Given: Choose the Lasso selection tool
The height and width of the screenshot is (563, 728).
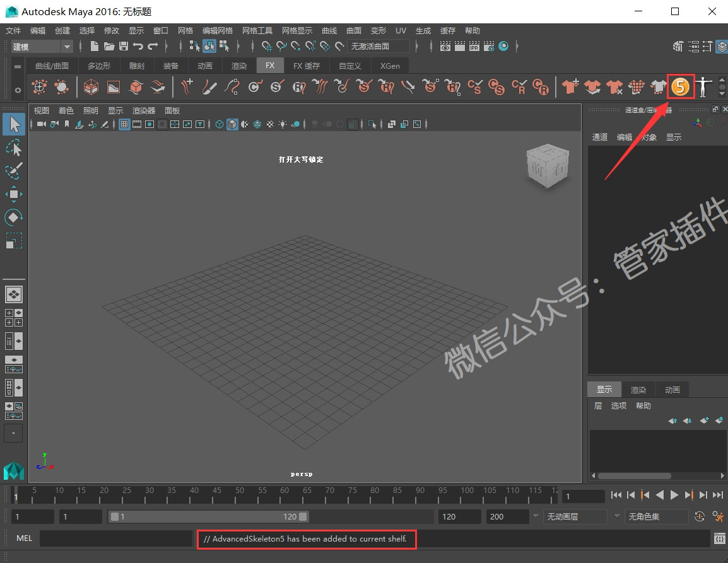Looking at the screenshot, I should tap(14, 148).
